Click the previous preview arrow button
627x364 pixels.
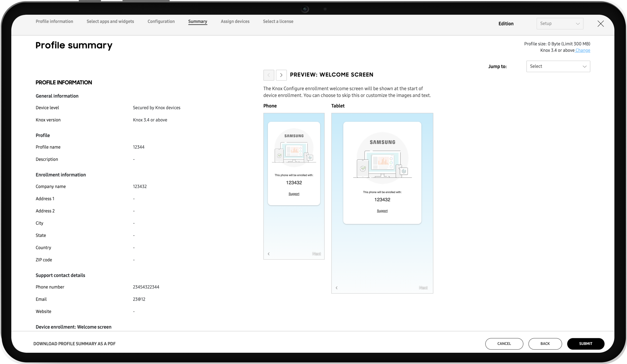269,75
